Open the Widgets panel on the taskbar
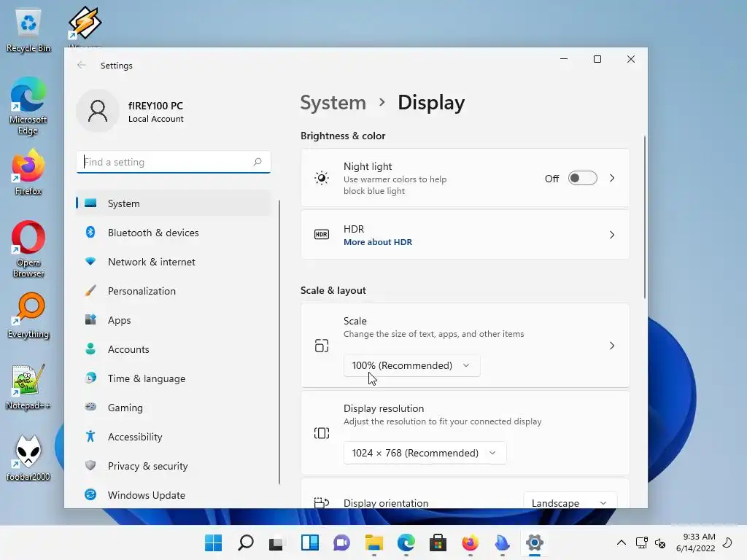Image resolution: width=747 pixels, height=560 pixels. pyautogui.click(x=309, y=542)
